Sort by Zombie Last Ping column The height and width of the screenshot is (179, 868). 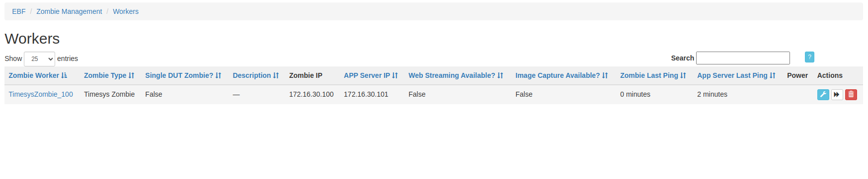point(653,75)
